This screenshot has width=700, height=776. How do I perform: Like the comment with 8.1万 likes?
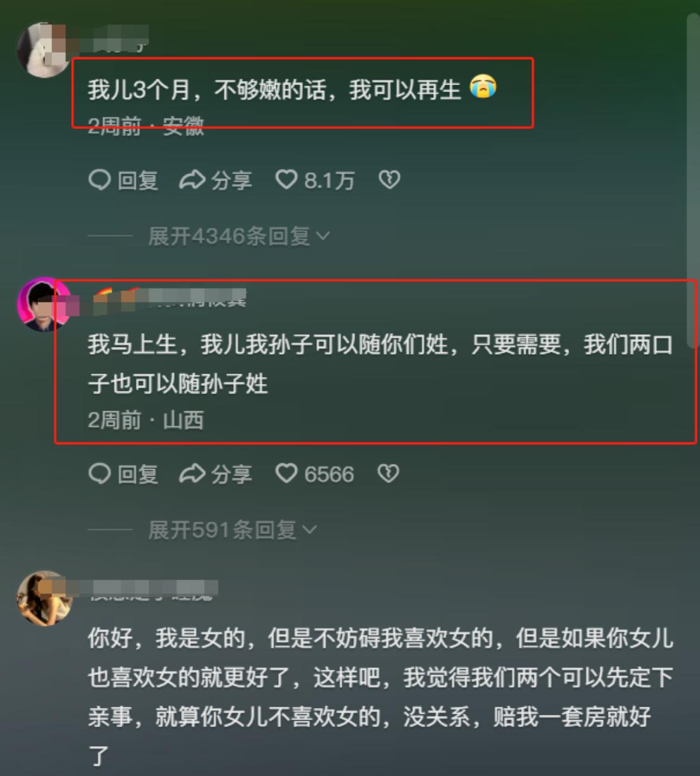pyautogui.click(x=286, y=180)
